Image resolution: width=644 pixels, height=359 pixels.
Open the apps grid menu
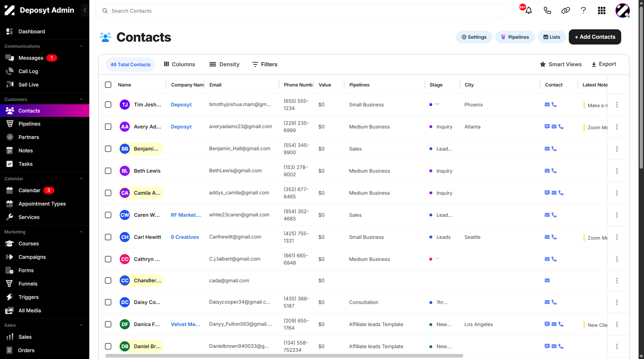click(x=602, y=10)
